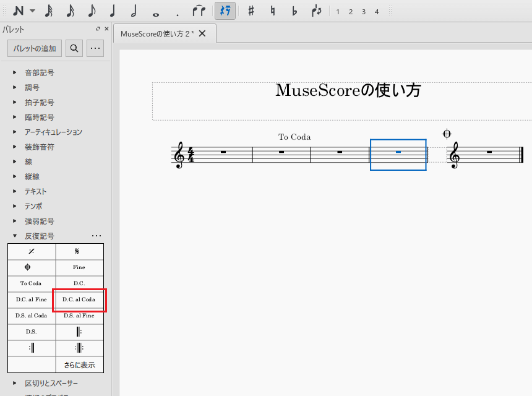This screenshot has width=532, height=396.
Task: Open note input mode dropdown arrow
Action: click(33, 11)
